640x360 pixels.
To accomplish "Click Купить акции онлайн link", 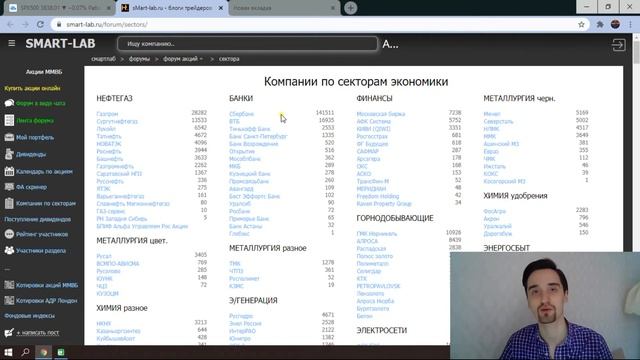I will coord(32,88).
